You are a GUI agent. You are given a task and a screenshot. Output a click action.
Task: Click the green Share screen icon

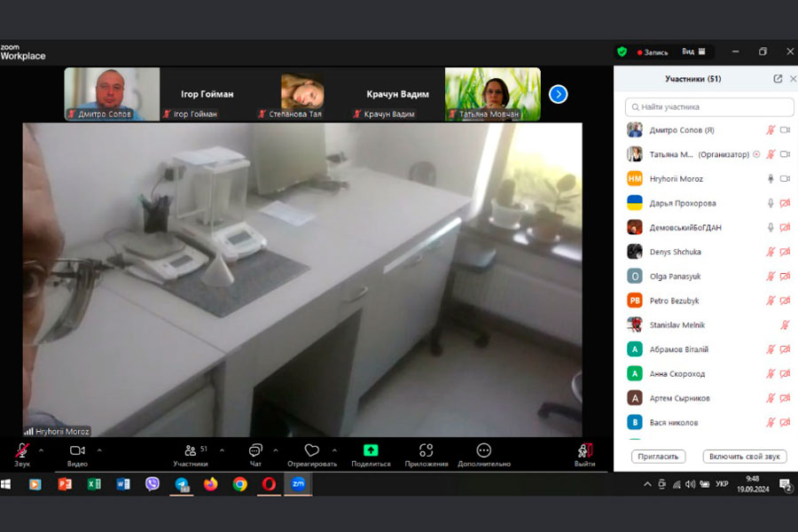click(x=371, y=450)
